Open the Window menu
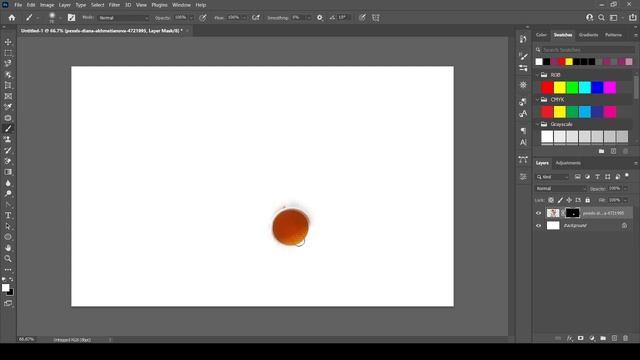Viewport: 640px width, 360px height. (181, 5)
